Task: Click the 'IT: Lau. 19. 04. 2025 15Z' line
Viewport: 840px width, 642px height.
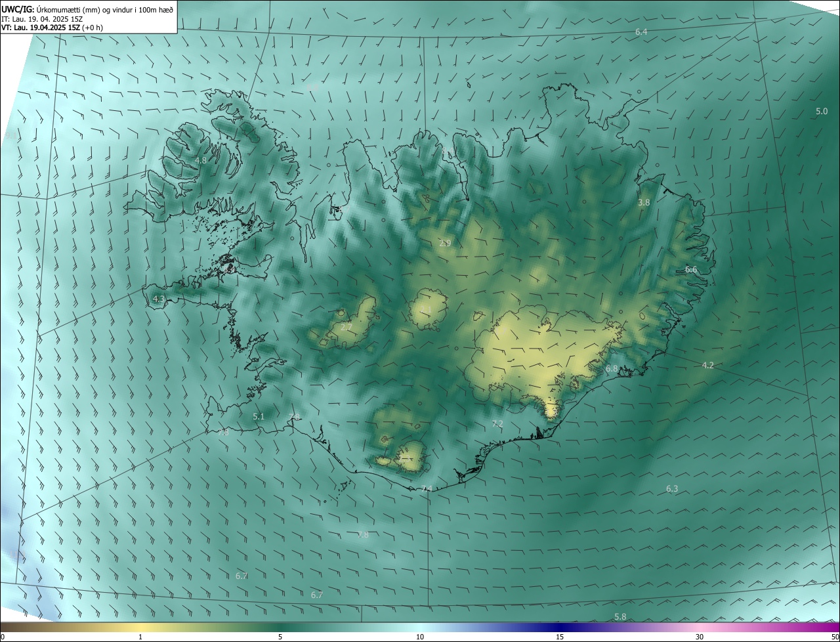Action: coord(41,19)
